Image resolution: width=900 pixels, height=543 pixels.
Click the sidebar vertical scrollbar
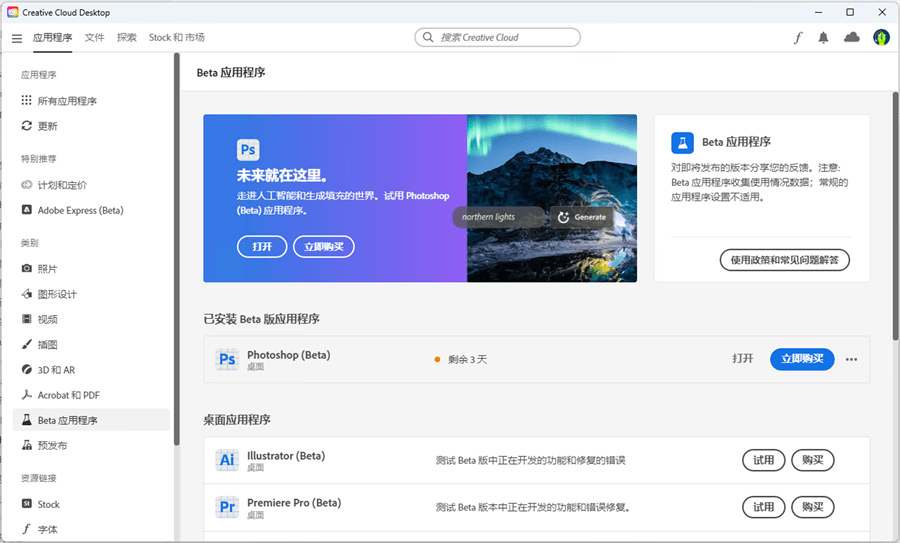(177, 248)
